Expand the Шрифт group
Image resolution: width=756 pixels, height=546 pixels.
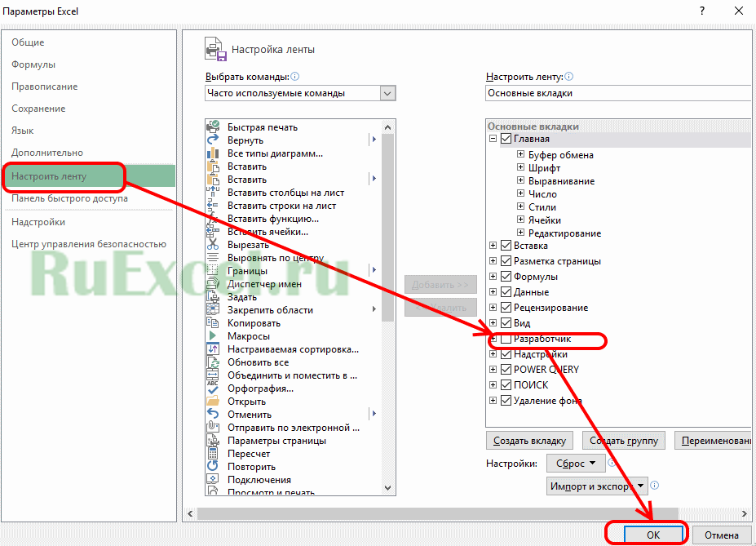tap(520, 166)
